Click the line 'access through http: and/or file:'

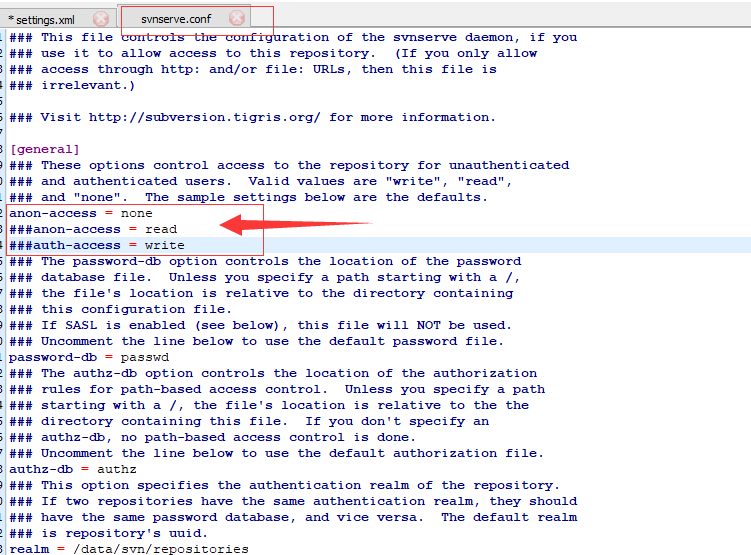coord(253,69)
